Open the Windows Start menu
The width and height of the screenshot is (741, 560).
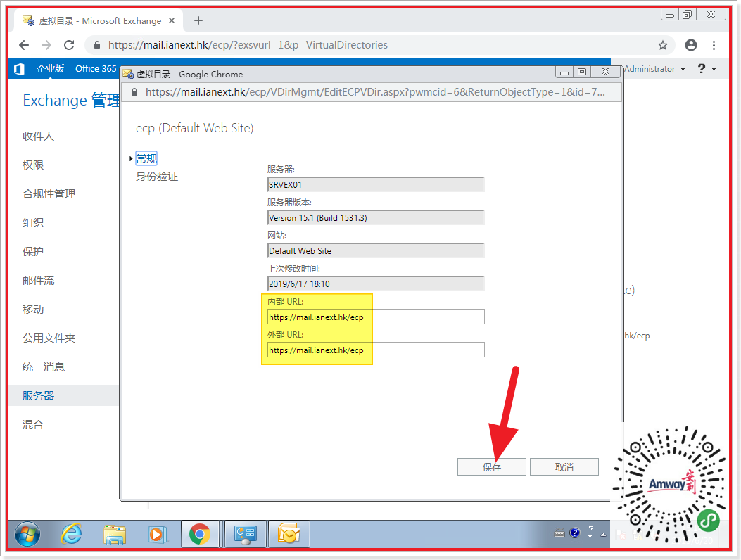(27, 534)
